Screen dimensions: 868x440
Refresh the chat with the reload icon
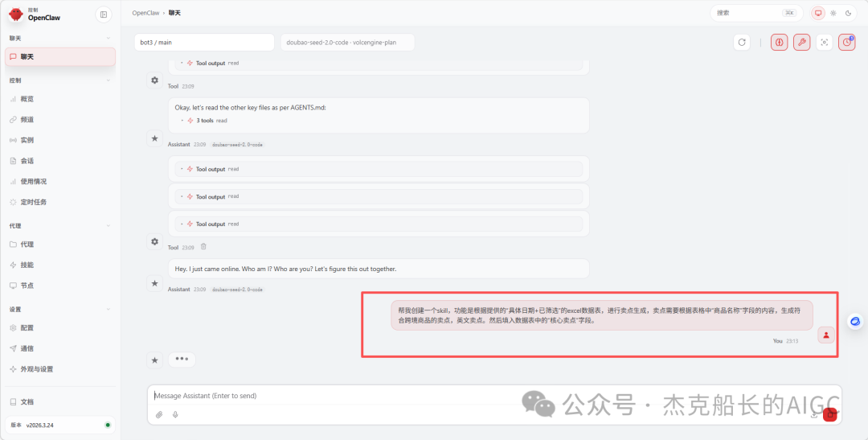click(742, 42)
